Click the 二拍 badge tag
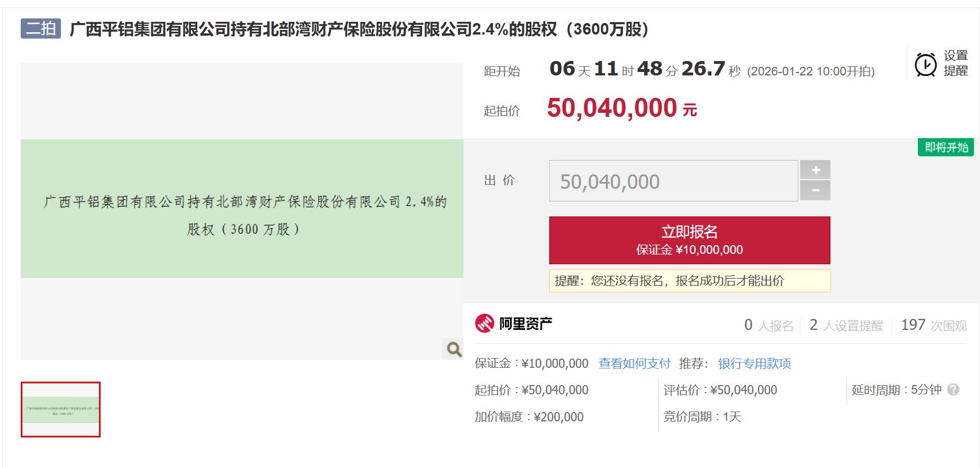The image size is (980, 468). click(41, 28)
